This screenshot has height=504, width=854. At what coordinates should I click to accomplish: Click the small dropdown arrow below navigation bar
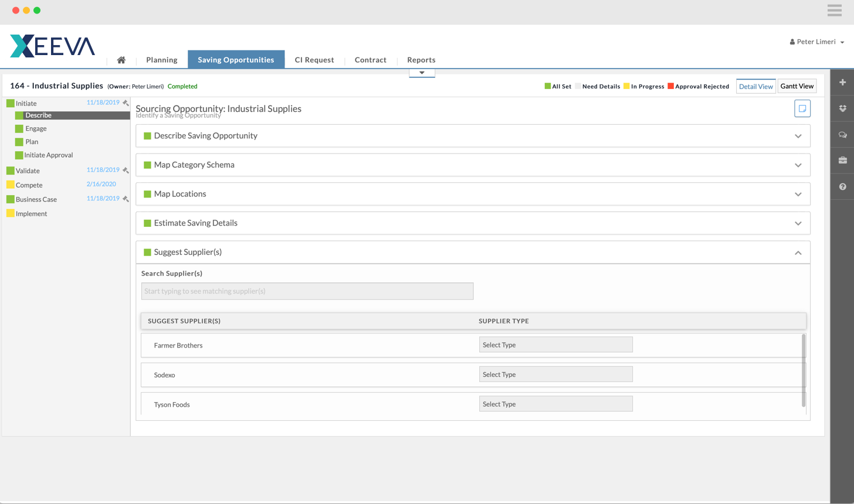tap(422, 73)
